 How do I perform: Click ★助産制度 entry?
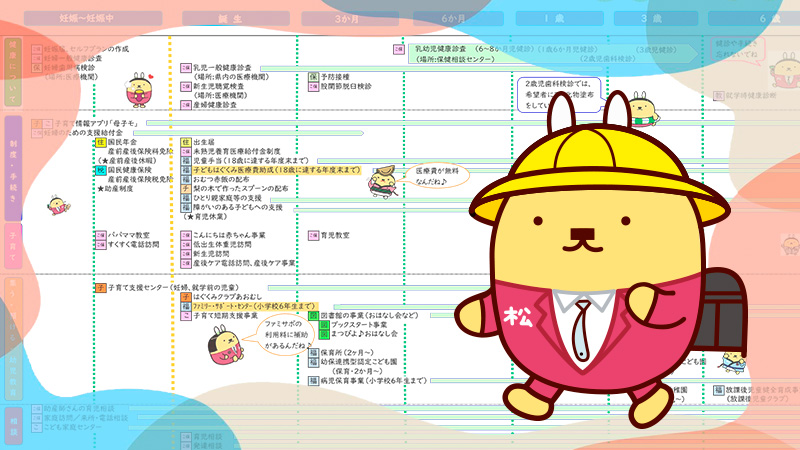click(x=115, y=189)
